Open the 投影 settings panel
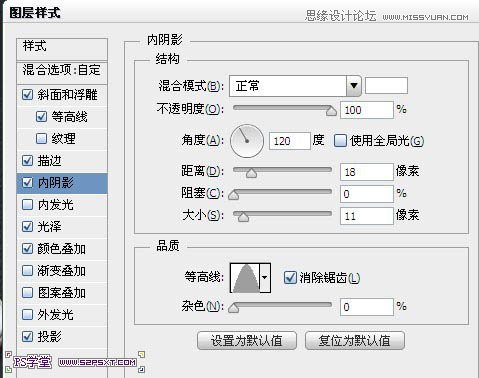The image size is (479, 378). [x=49, y=337]
